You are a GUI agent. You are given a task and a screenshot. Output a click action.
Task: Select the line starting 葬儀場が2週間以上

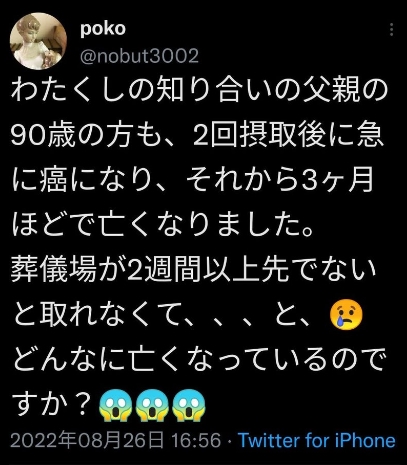coord(194,269)
